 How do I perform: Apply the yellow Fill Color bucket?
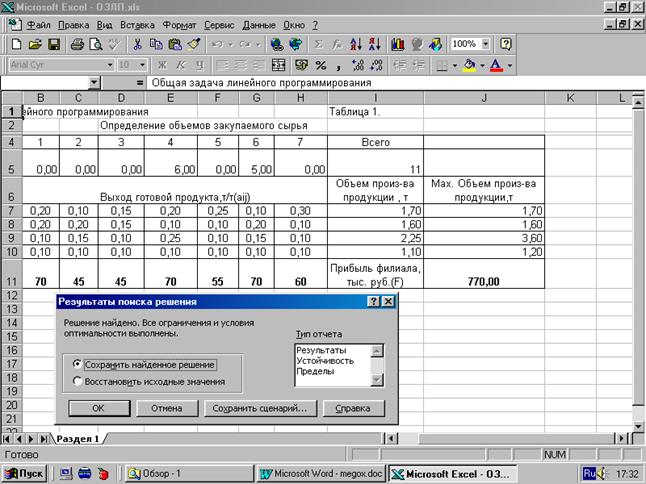coord(470,65)
